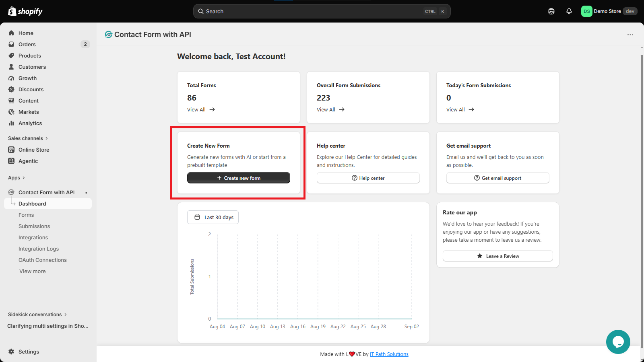Click the search bar
Viewport: 644px width, 362px height.
[322, 11]
